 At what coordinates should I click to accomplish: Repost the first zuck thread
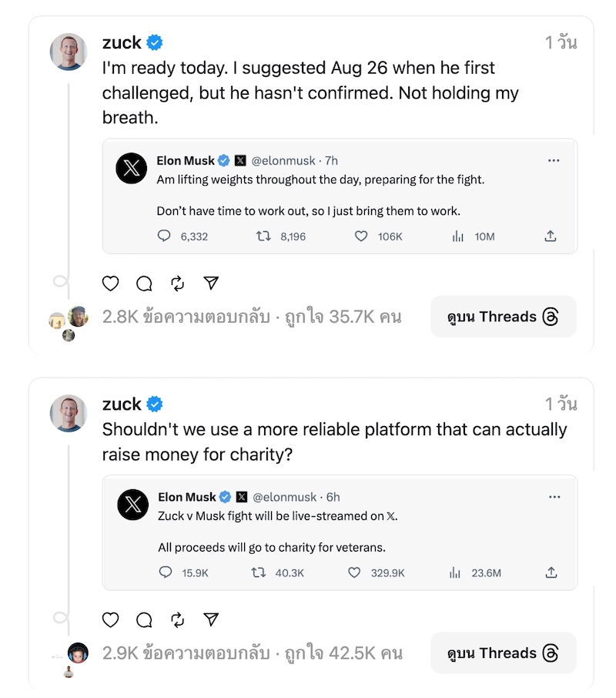178,284
